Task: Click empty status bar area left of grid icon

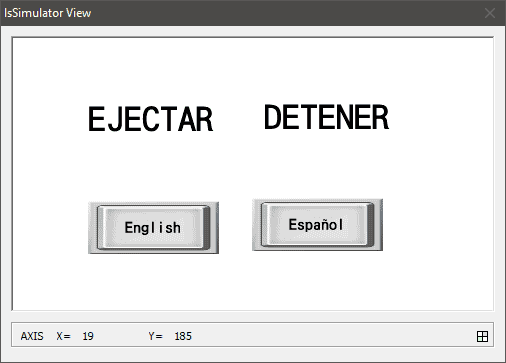Action: click(x=333, y=336)
